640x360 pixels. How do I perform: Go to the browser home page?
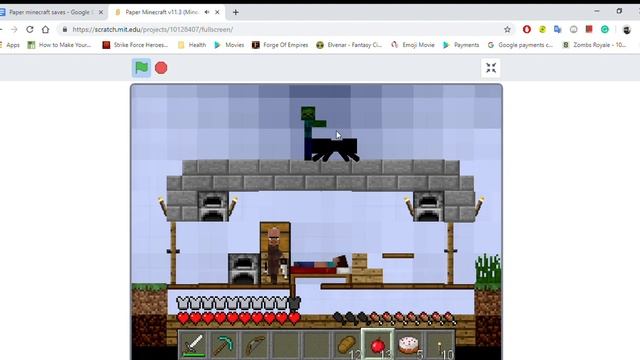click(x=45, y=29)
